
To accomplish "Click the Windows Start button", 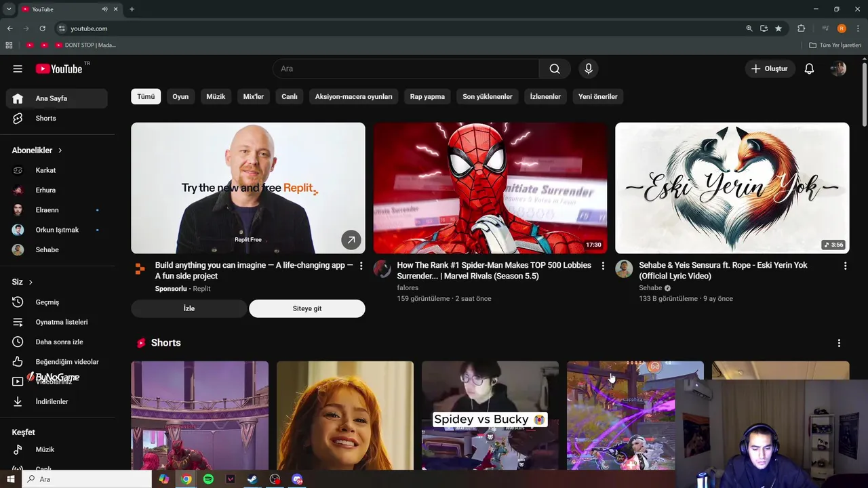I will [x=10, y=479].
